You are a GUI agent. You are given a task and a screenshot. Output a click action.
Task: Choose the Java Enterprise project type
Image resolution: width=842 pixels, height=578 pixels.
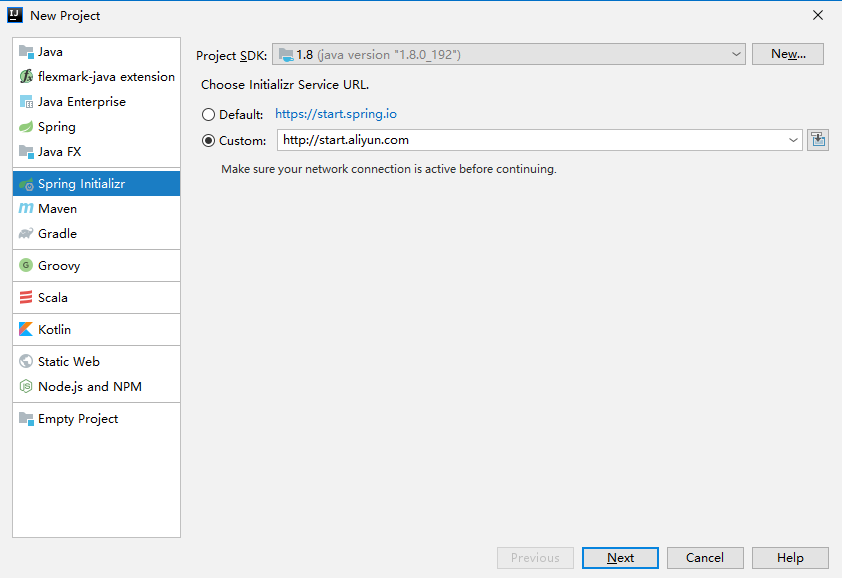click(x=96, y=102)
